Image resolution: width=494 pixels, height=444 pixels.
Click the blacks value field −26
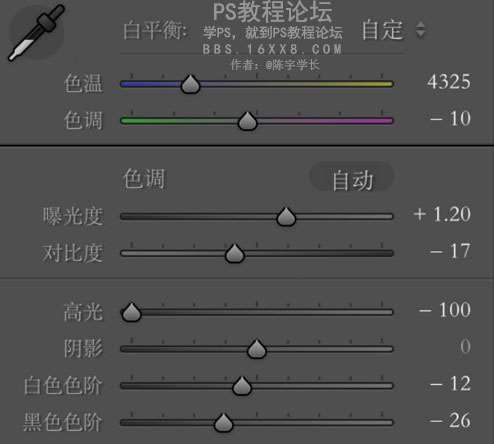(x=450, y=420)
